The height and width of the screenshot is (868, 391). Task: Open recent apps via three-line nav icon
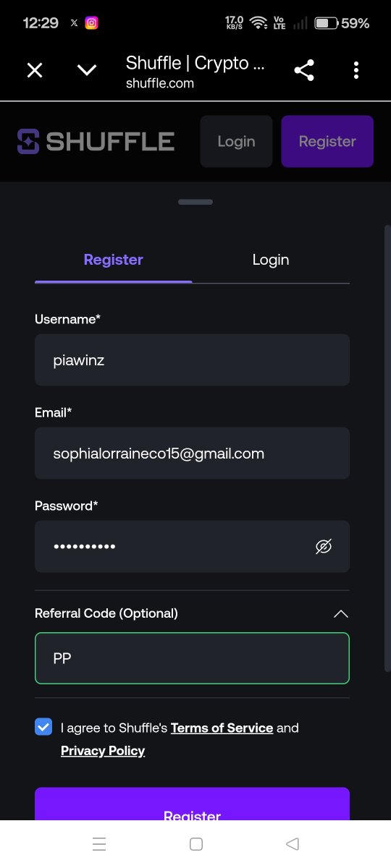pyautogui.click(x=100, y=843)
